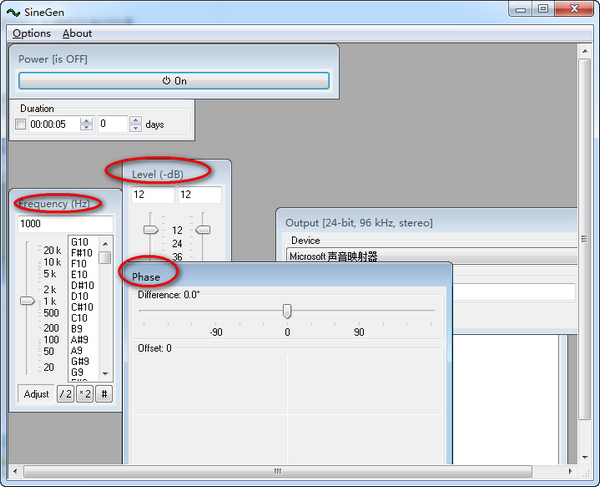Open the Options menu
600x487 pixels.
tap(31, 34)
